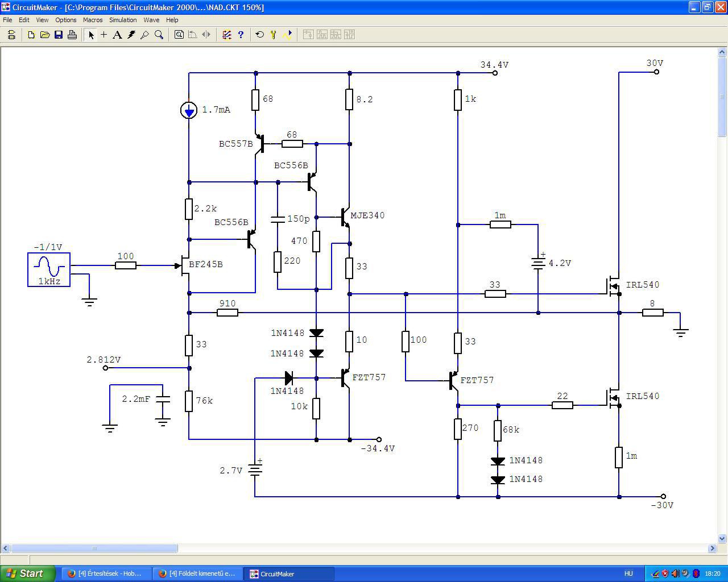This screenshot has height=582, width=728.
Task: Click the BC557B transistor label
Action: [x=236, y=144]
